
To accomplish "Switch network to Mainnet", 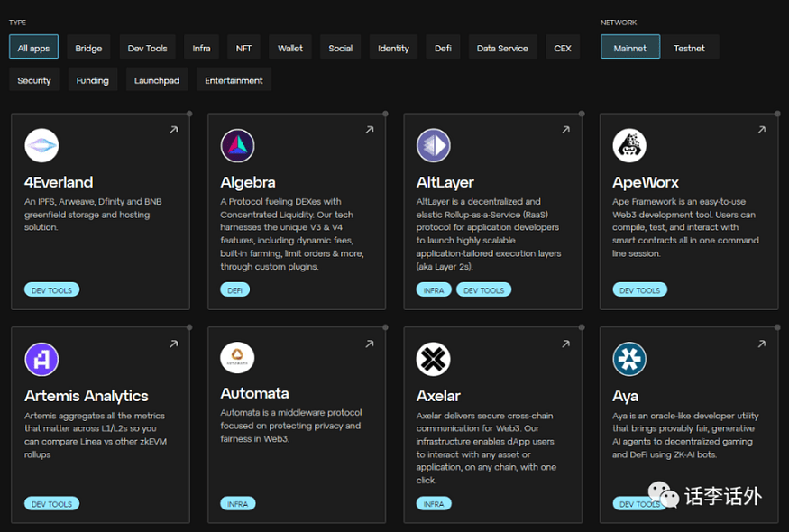I will (x=630, y=47).
